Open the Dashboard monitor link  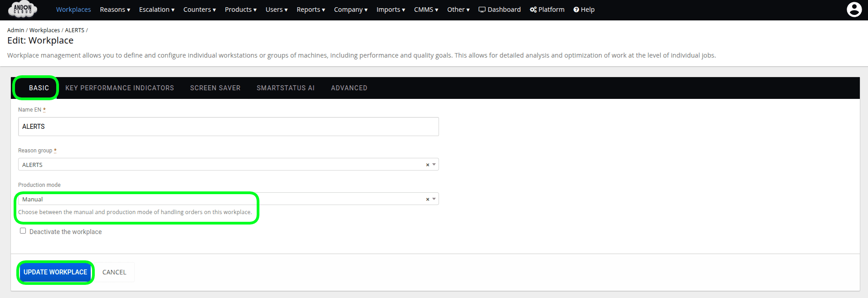(x=499, y=10)
